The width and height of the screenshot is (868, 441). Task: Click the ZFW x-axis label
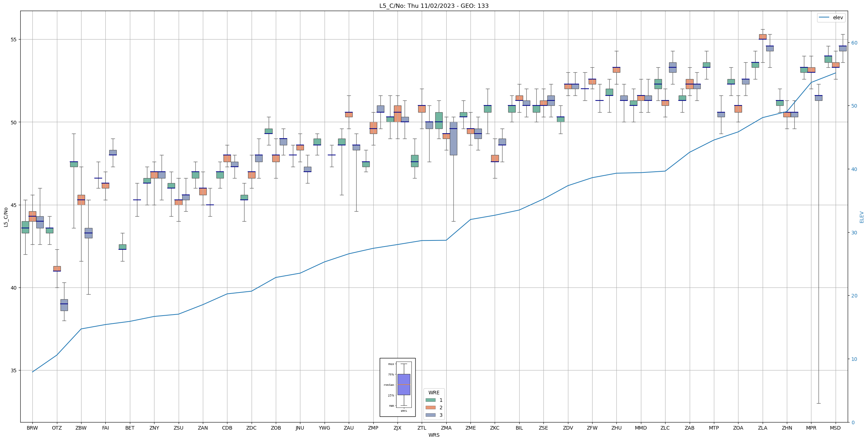[x=592, y=428]
